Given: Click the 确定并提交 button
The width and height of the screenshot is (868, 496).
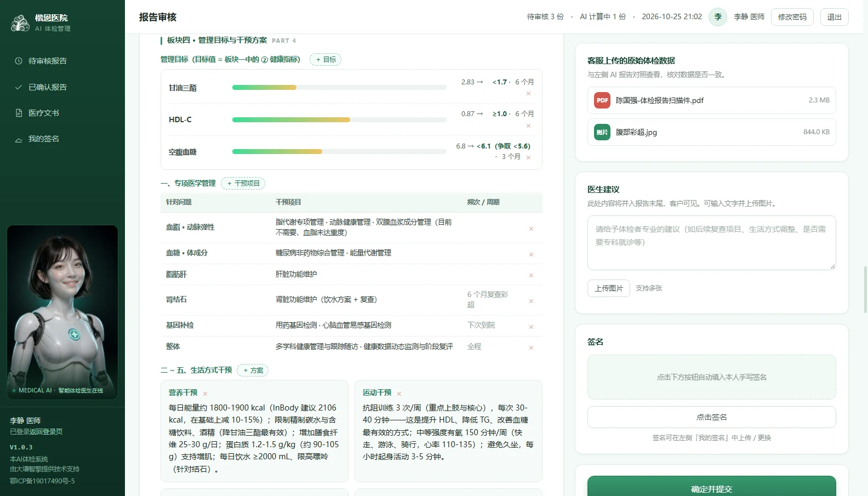Looking at the screenshot, I should pos(711,487).
